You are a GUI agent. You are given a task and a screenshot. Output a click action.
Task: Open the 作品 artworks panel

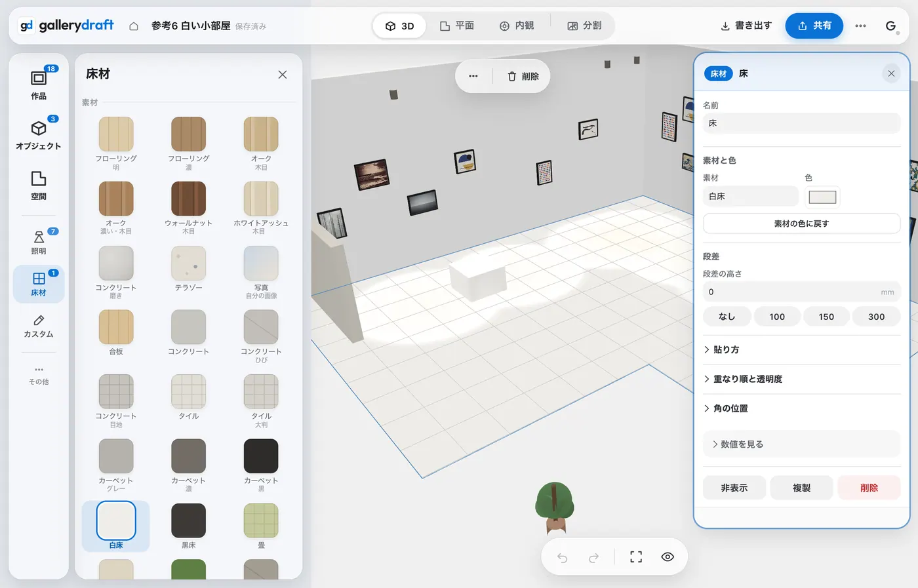point(39,84)
